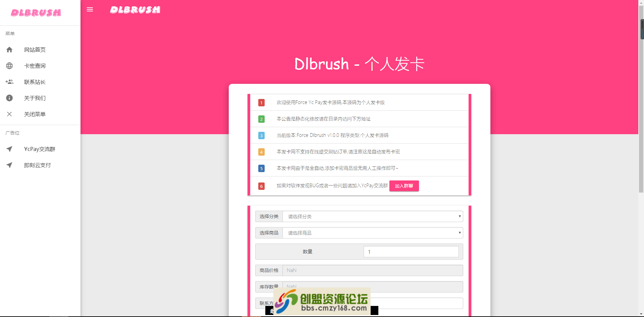Click heading Dlbrush - 个人发卡

coord(359,64)
